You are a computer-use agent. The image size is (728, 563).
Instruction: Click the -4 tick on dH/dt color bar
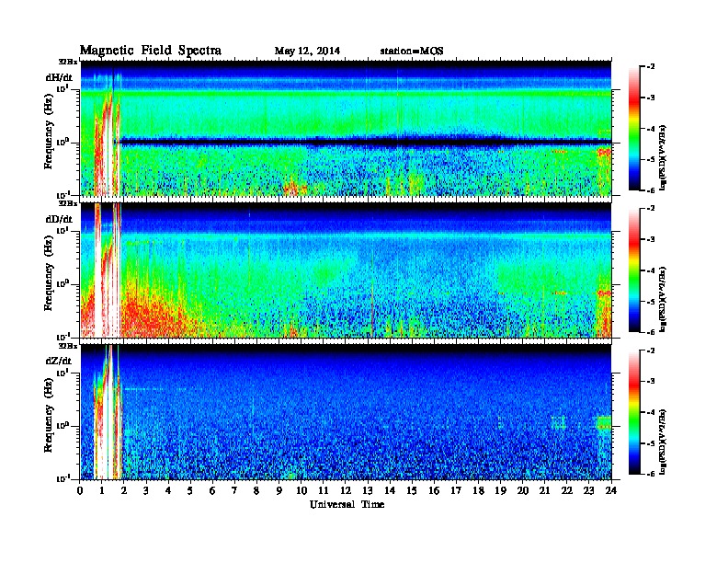pos(652,129)
